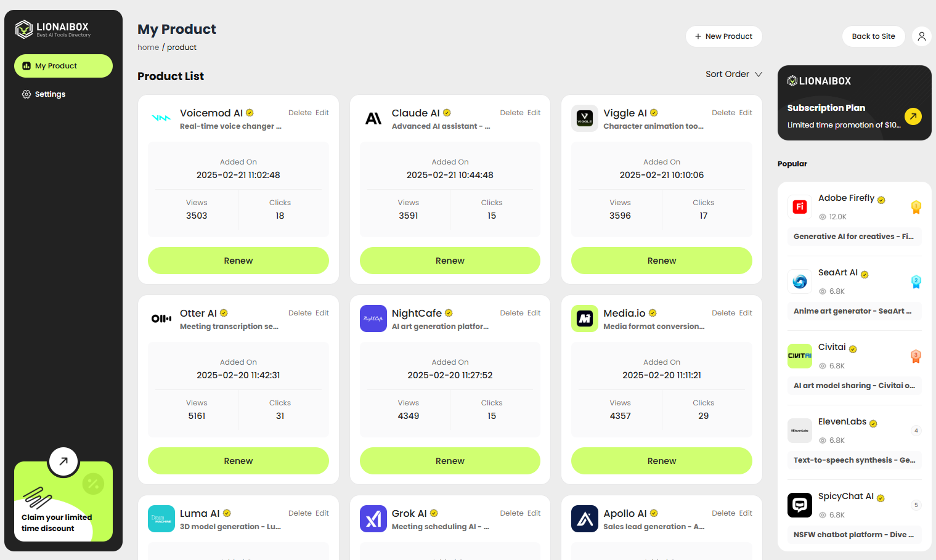
Task: Open the Subscription Plan arrow icon
Action: 913,116
